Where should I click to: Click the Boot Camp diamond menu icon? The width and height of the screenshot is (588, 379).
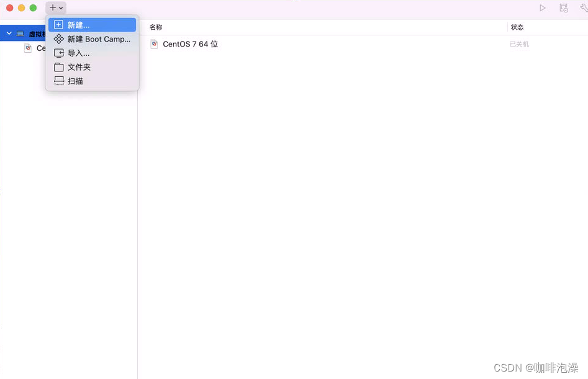click(58, 38)
